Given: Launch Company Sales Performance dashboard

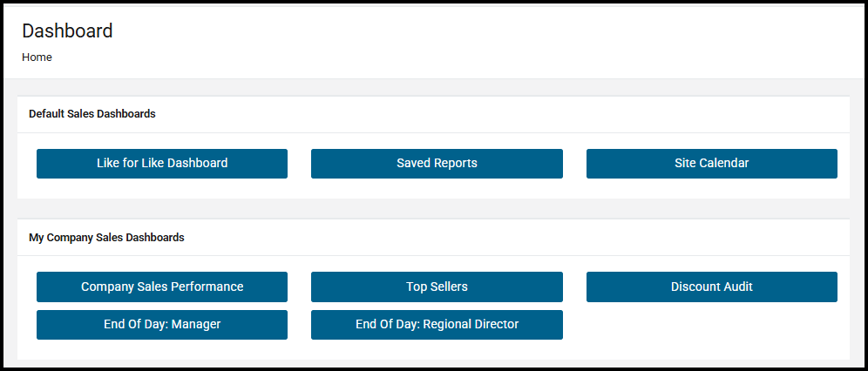Looking at the screenshot, I should click(162, 287).
